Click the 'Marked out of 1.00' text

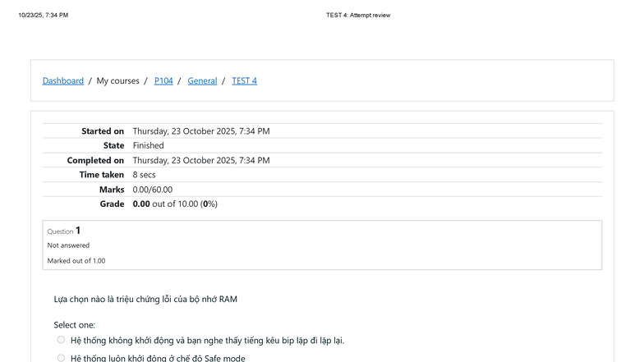tap(76, 261)
